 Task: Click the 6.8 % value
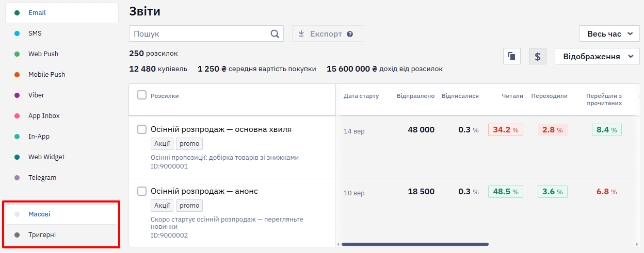[607, 192]
